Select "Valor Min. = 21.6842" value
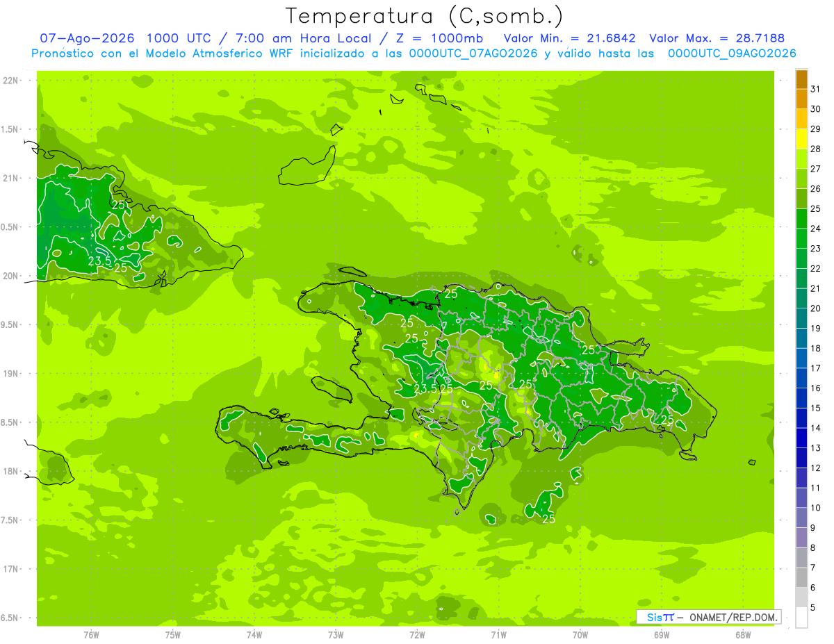The width and height of the screenshot is (834, 644). pyautogui.click(x=570, y=38)
